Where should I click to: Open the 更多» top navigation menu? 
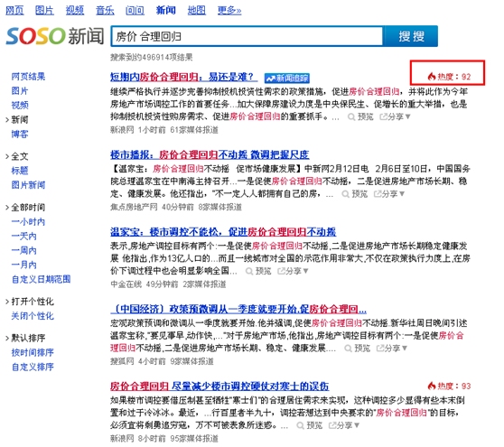(x=229, y=10)
